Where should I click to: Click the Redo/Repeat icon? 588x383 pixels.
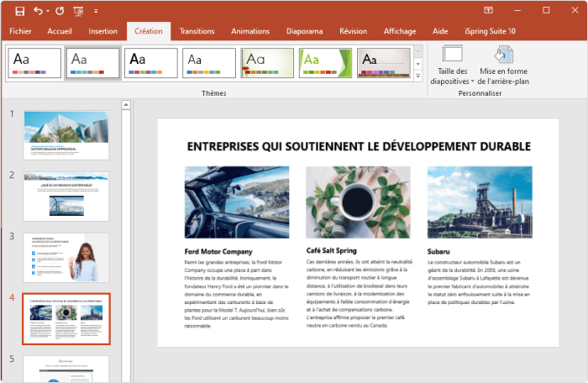[60, 11]
